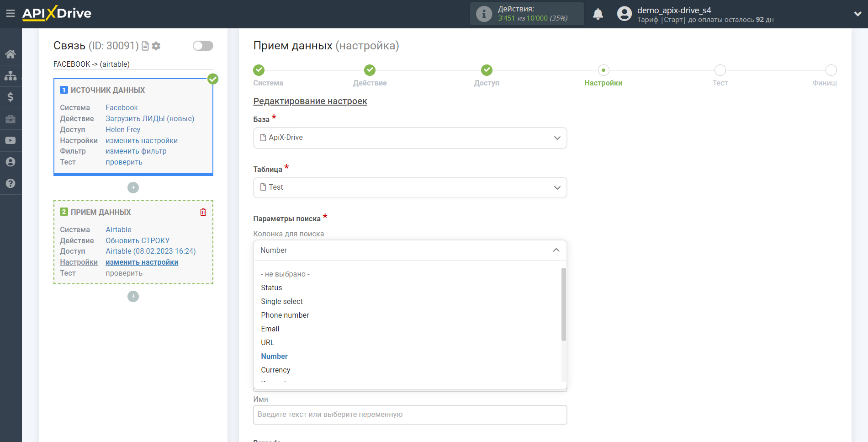Open the Helen Frey access link

tap(123, 130)
